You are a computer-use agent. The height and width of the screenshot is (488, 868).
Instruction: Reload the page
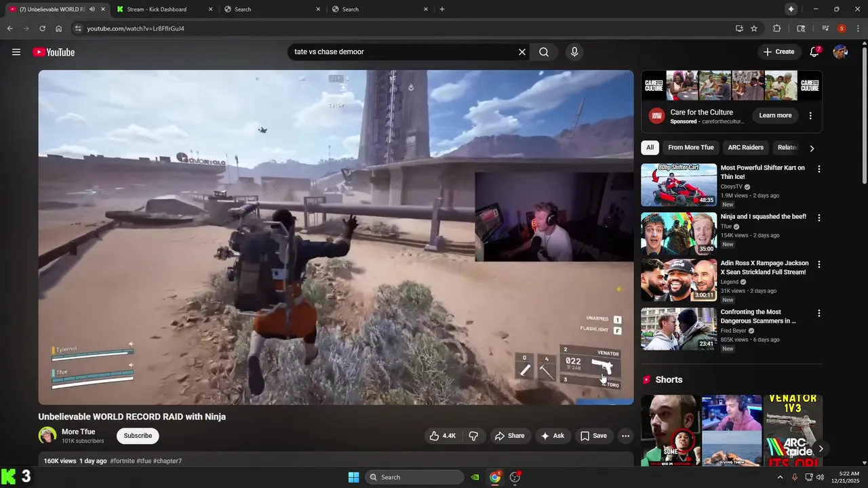(x=42, y=28)
